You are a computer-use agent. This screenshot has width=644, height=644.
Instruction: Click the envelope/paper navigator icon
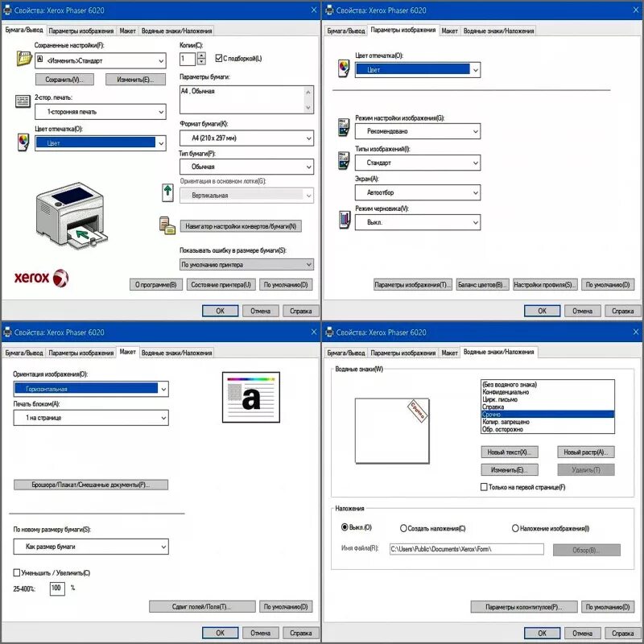[x=167, y=225]
